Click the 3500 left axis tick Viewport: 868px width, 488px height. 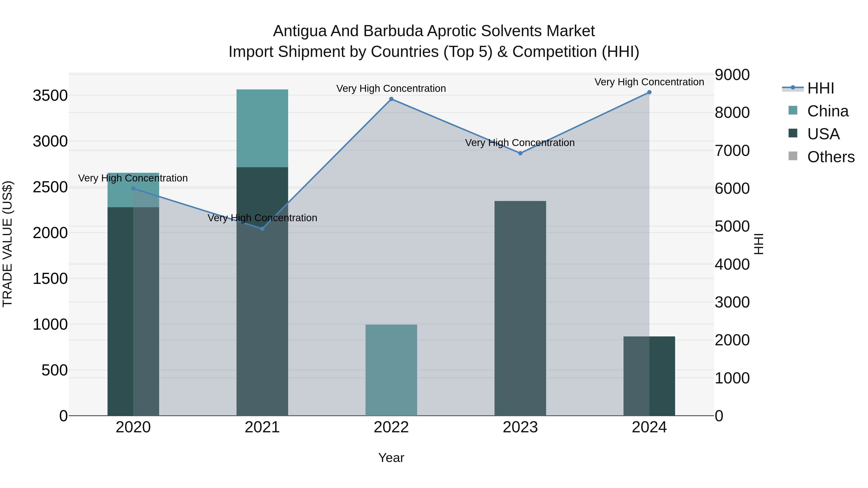[50, 96]
